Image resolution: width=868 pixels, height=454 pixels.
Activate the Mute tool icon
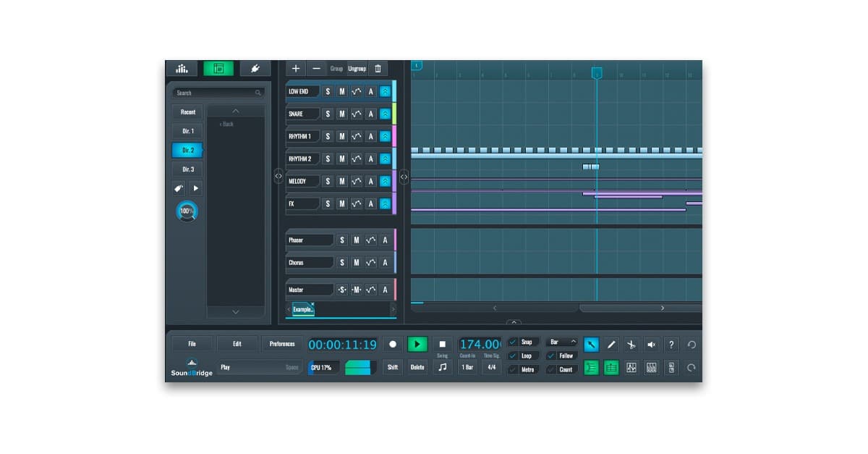(x=650, y=345)
